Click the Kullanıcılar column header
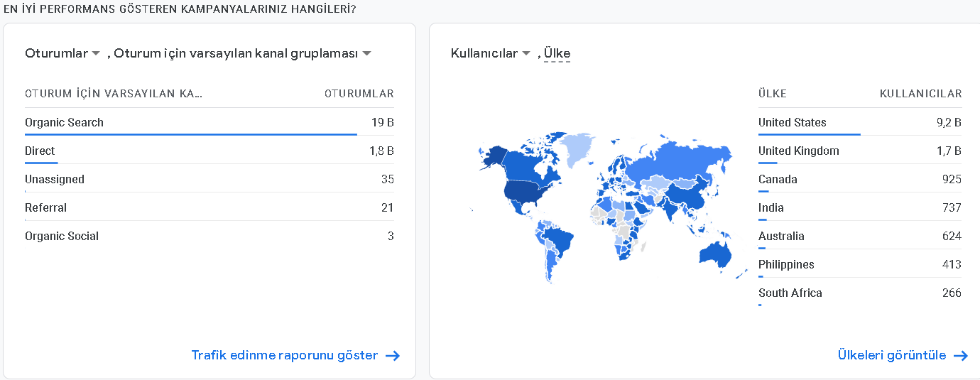 tap(920, 94)
